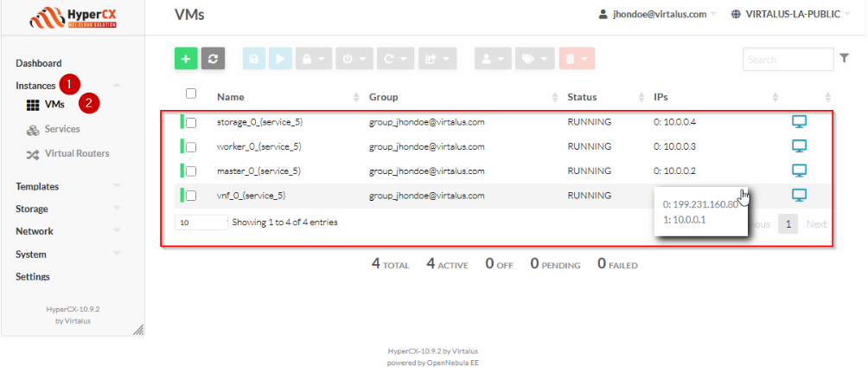Toggle the select-all checkbox in table header

191,93
